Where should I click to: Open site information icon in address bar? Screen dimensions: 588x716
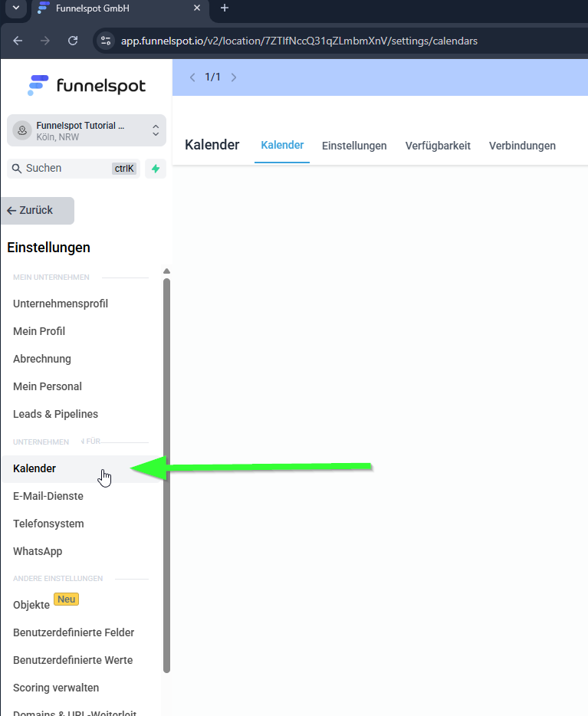106,41
